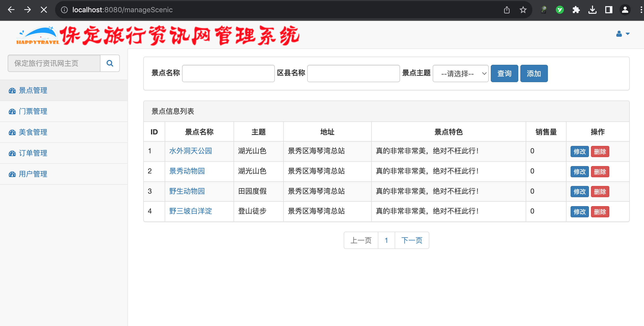Screen dimensions: 644x326
Task: Click 删除 for 景秀动物园
Action: (x=600, y=172)
